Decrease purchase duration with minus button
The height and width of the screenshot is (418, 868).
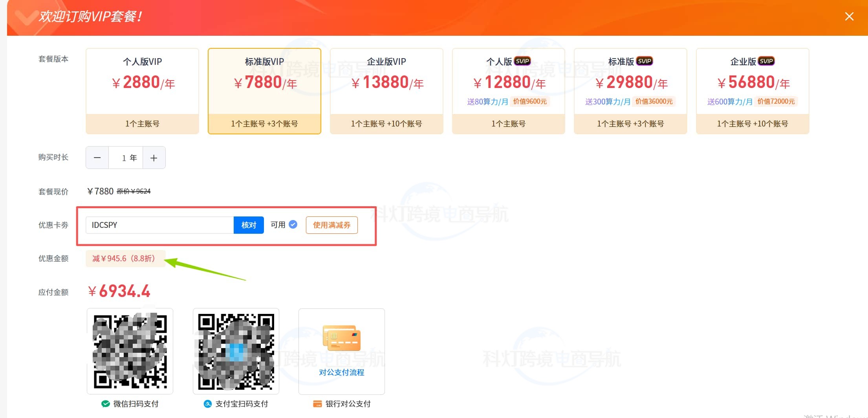click(x=97, y=158)
